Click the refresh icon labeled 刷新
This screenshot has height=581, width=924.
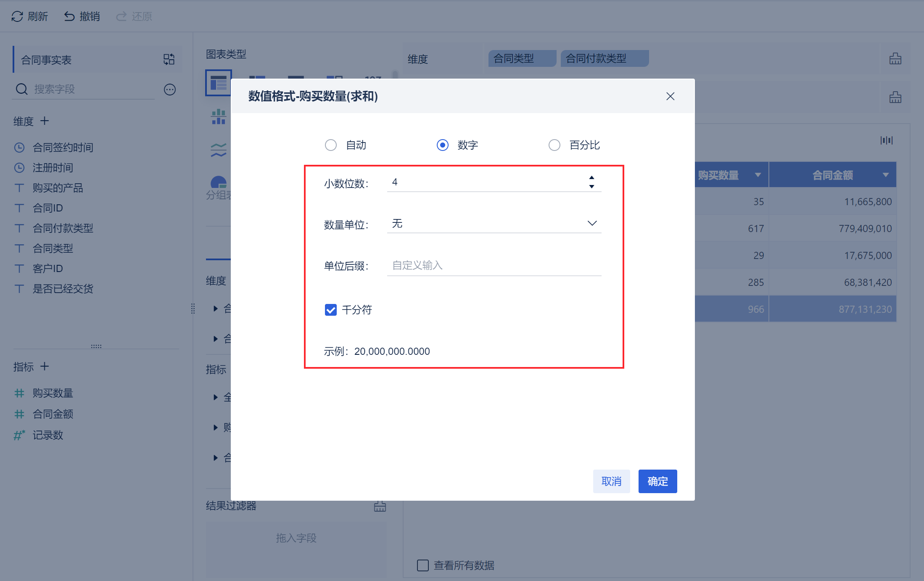point(17,16)
